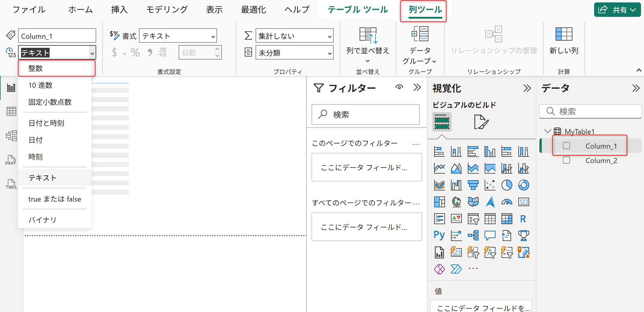644x312 pixels.
Task: Toggle filter pane visibility eye icon
Action: coord(399,88)
